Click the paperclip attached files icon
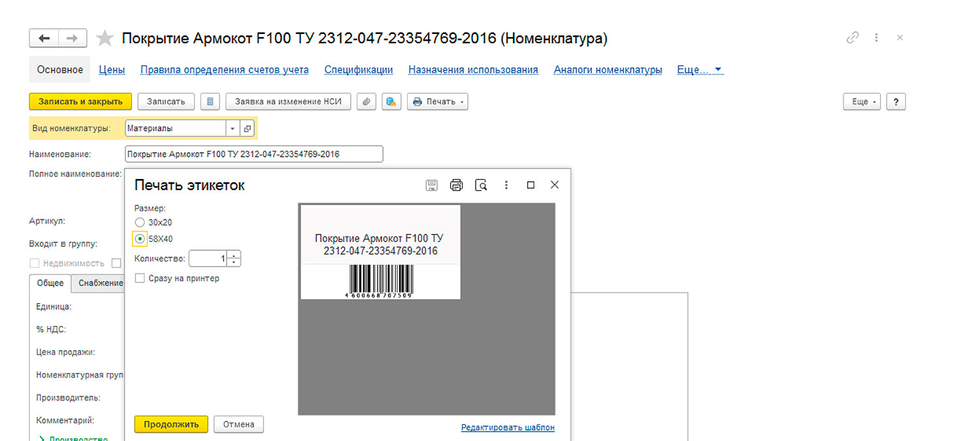 coord(367,101)
